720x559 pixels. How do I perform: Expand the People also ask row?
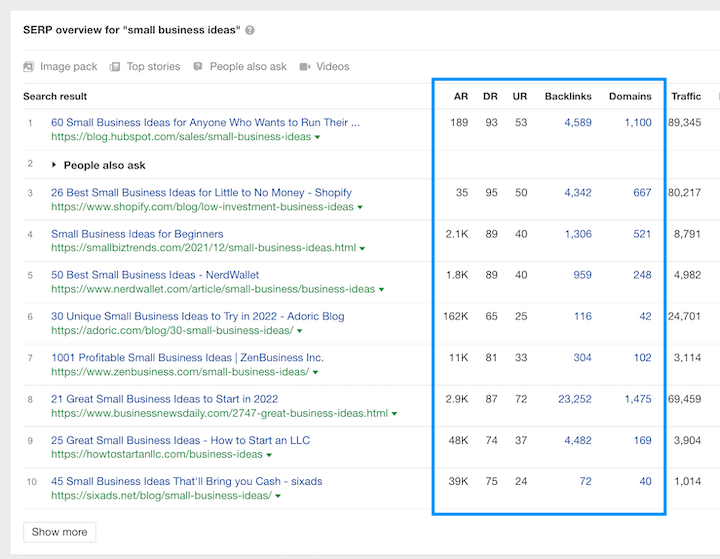click(54, 165)
